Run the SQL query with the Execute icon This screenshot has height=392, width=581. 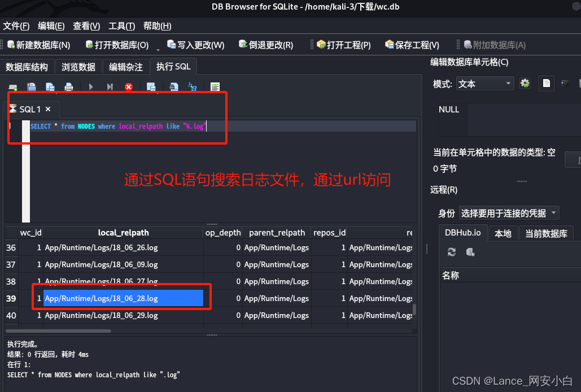(90, 86)
